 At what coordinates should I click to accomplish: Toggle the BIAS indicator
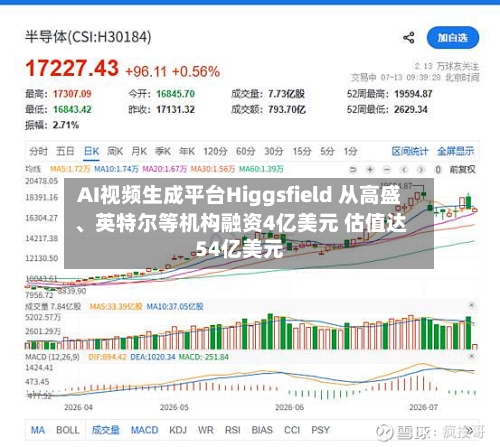tap(262, 430)
